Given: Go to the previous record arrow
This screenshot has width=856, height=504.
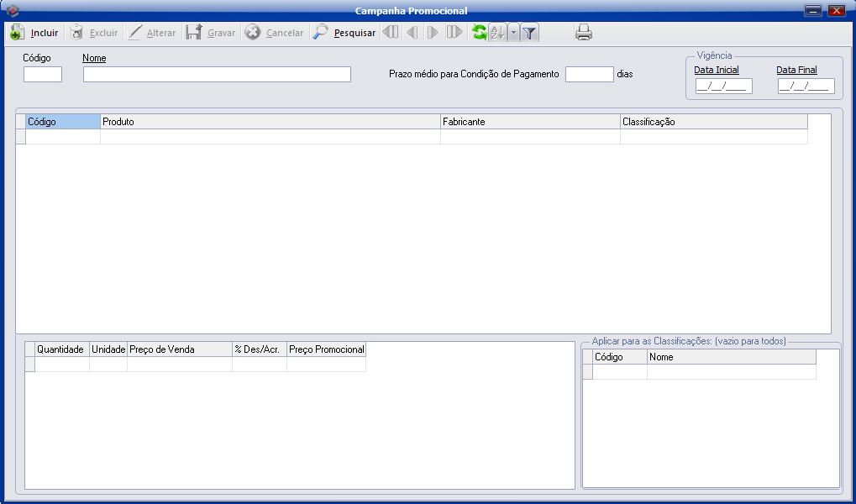Looking at the screenshot, I should pyautogui.click(x=412, y=33).
